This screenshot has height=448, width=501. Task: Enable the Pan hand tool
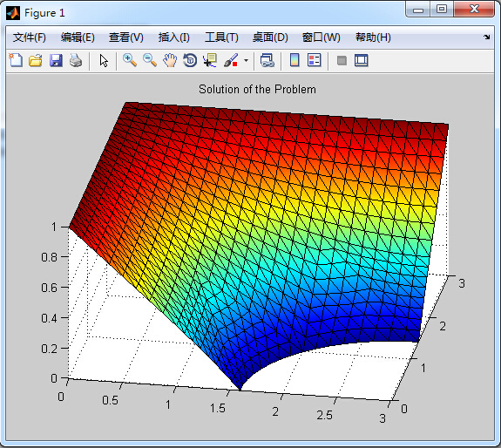tap(170, 60)
